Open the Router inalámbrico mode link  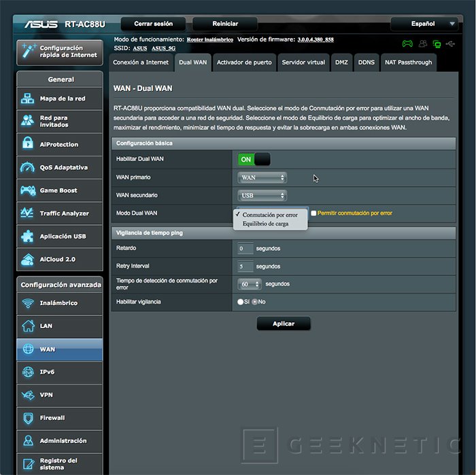(x=209, y=39)
